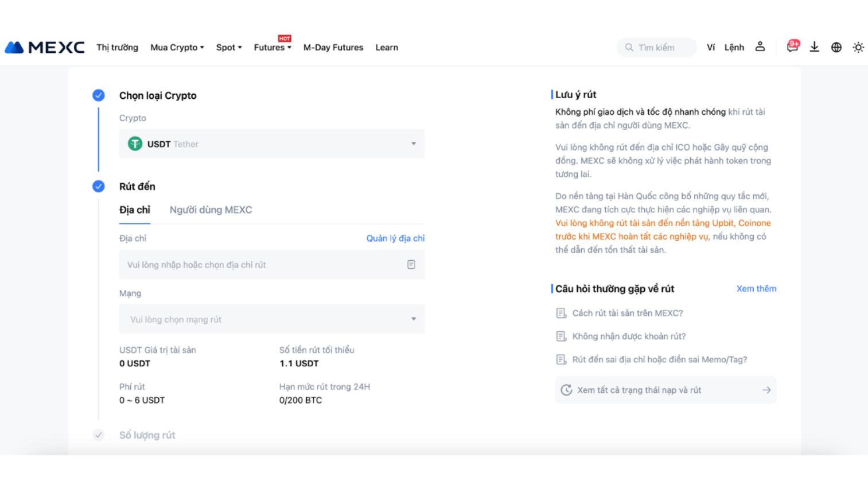Click the 'Chọn loại Crypto' step checkmark
The width and height of the screenshot is (868, 480).
pyautogui.click(x=99, y=95)
